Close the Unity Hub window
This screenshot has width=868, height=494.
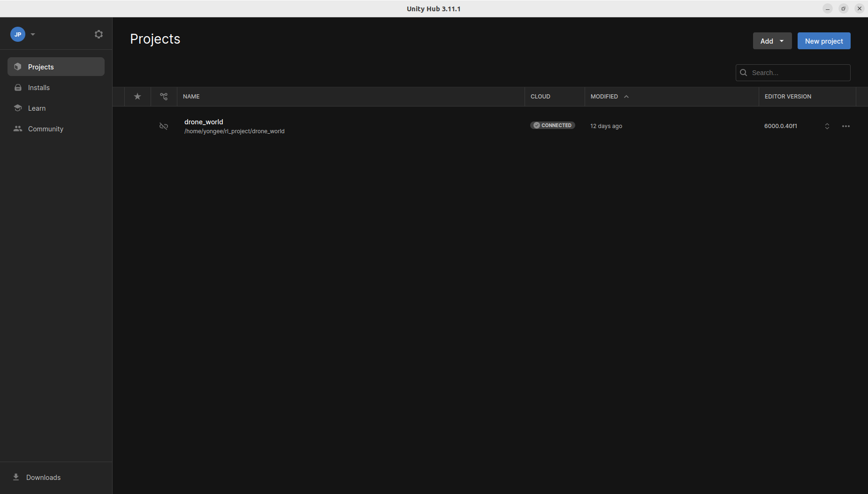[860, 8]
